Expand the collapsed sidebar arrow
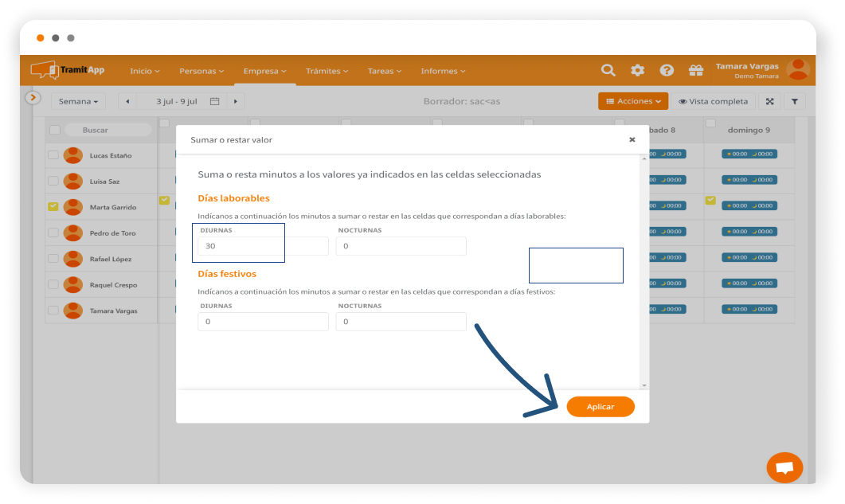The height and width of the screenshot is (504, 845). [33, 97]
